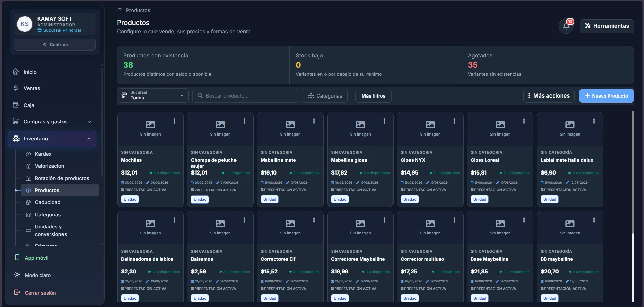Click the Ventas dollar icon

pos(16,88)
